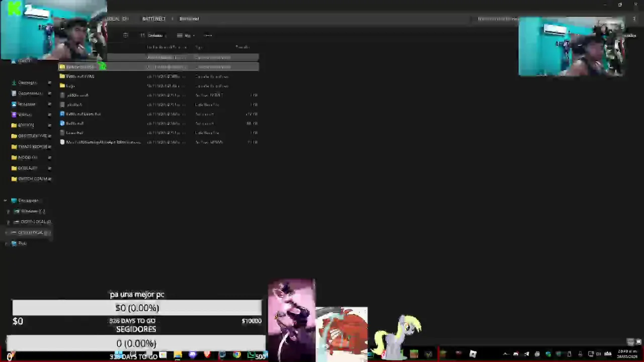Sort by the Tamaño column header
This screenshot has width=644, height=362.
(243, 47)
